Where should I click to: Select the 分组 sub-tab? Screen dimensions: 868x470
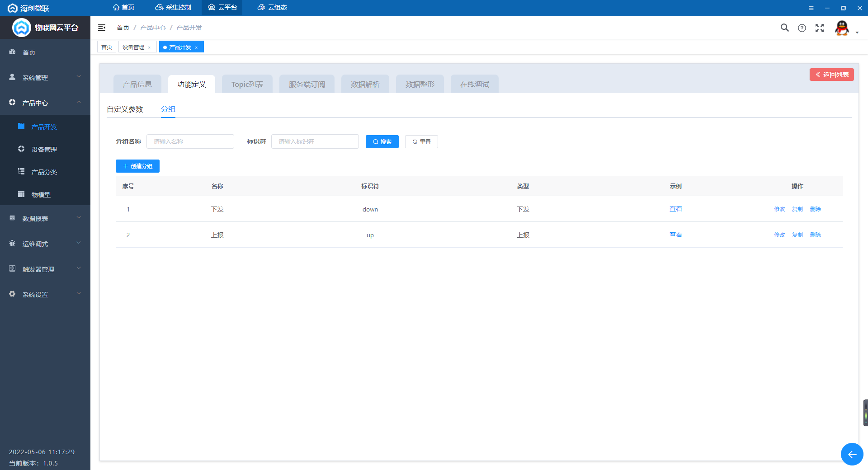click(168, 109)
